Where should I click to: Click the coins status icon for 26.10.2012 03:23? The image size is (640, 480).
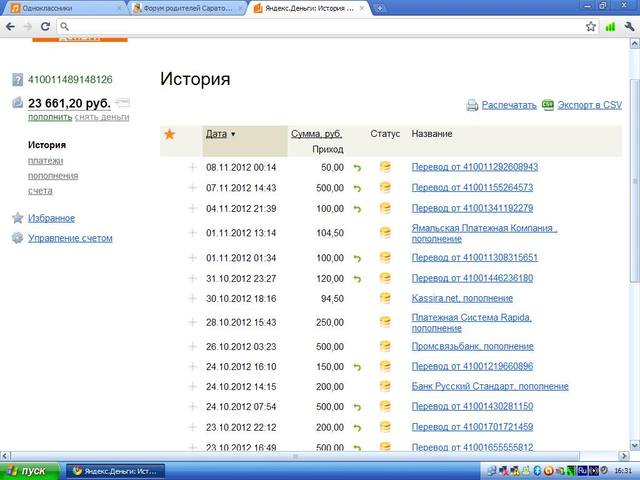[x=385, y=346]
